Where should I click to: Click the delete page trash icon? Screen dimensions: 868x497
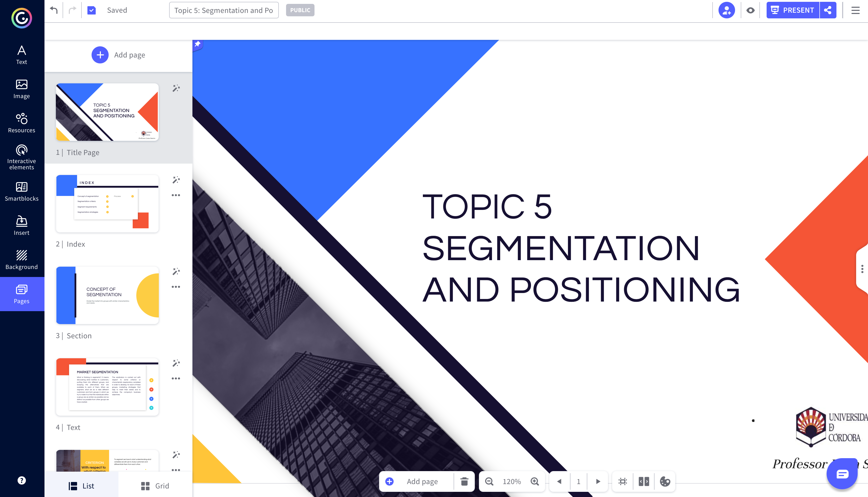click(464, 481)
